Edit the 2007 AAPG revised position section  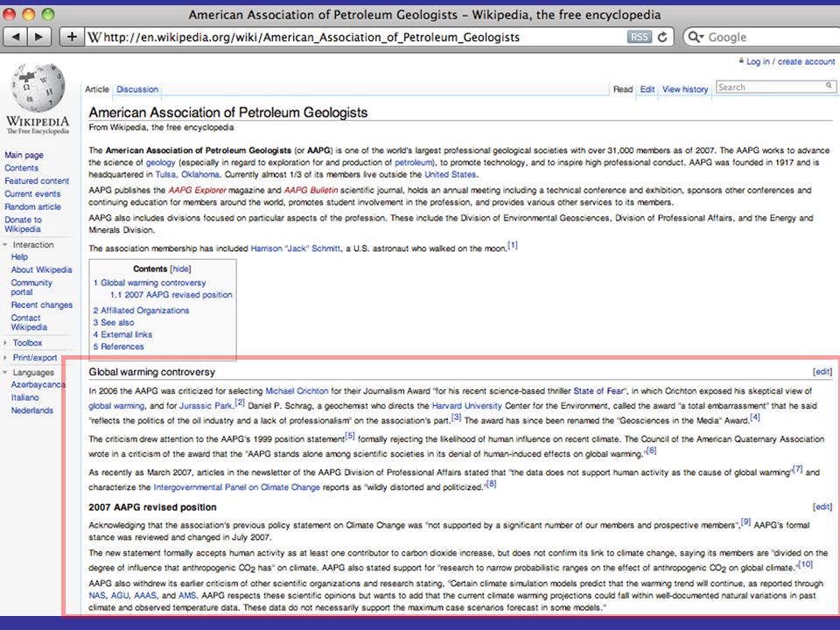pyautogui.click(x=822, y=507)
